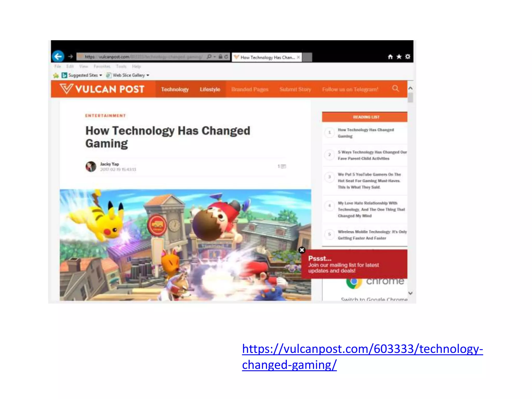This screenshot has width=532, height=399.
Task: Click the Smash Bros article hero image
Action: pyautogui.click(x=185, y=245)
